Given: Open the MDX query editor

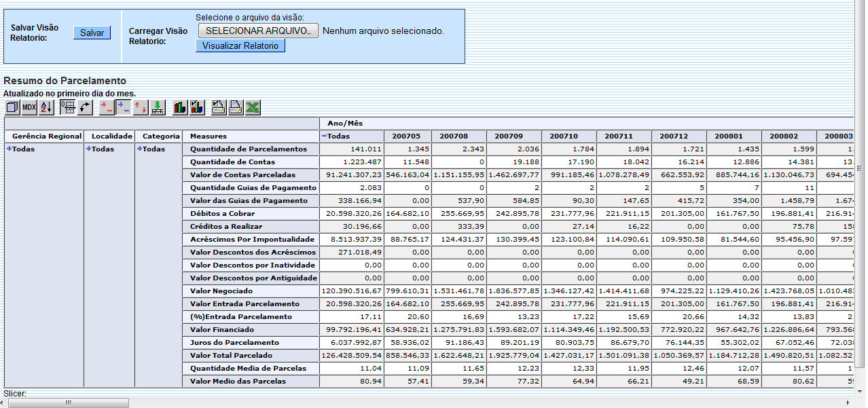Looking at the screenshot, I should [28, 107].
